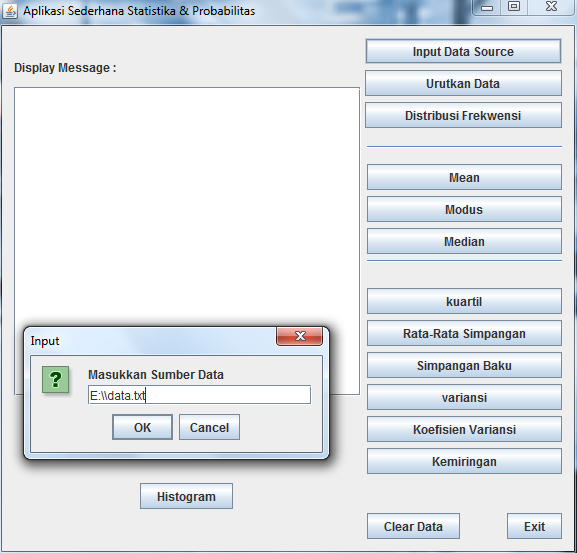Open Distribusi Frekwensi calculation
The image size is (577, 553).
[463, 115]
